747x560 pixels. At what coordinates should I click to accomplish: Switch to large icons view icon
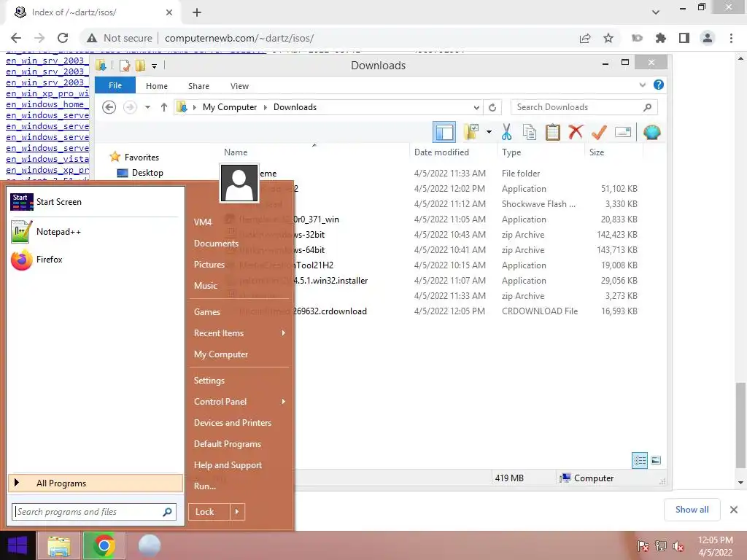(x=656, y=460)
